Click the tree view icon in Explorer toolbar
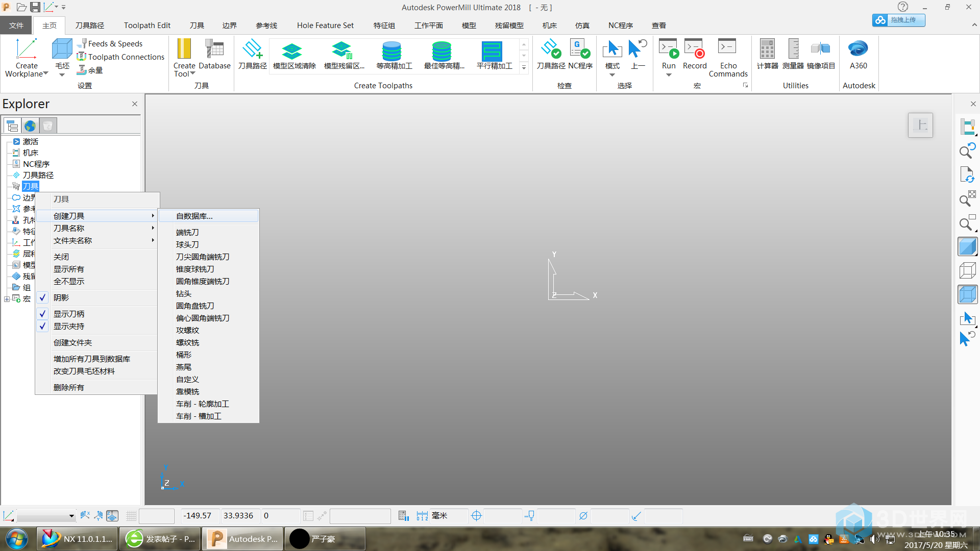This screenshot has height=551, width=980. coord(12,126)
